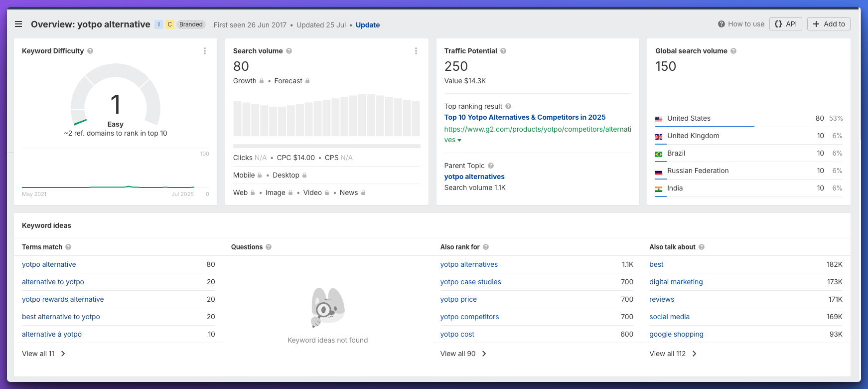Click the Image lock icon

(x=290, y=193)
